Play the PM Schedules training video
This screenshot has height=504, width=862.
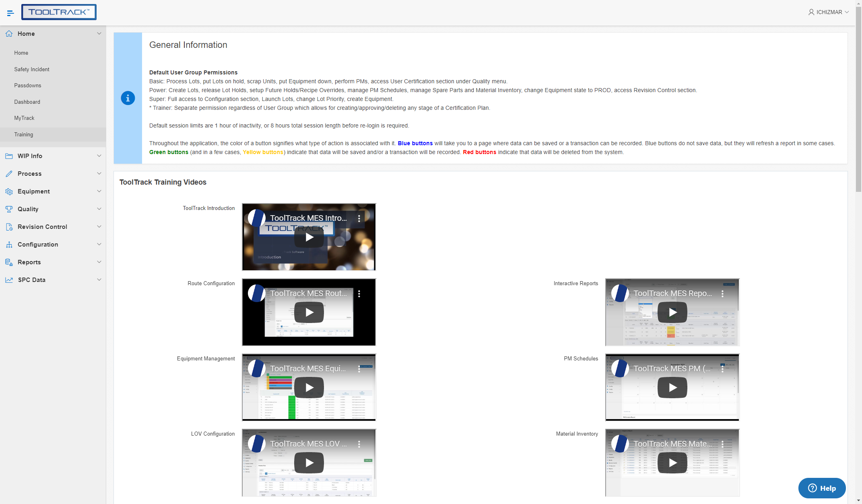tap(672, 387)
